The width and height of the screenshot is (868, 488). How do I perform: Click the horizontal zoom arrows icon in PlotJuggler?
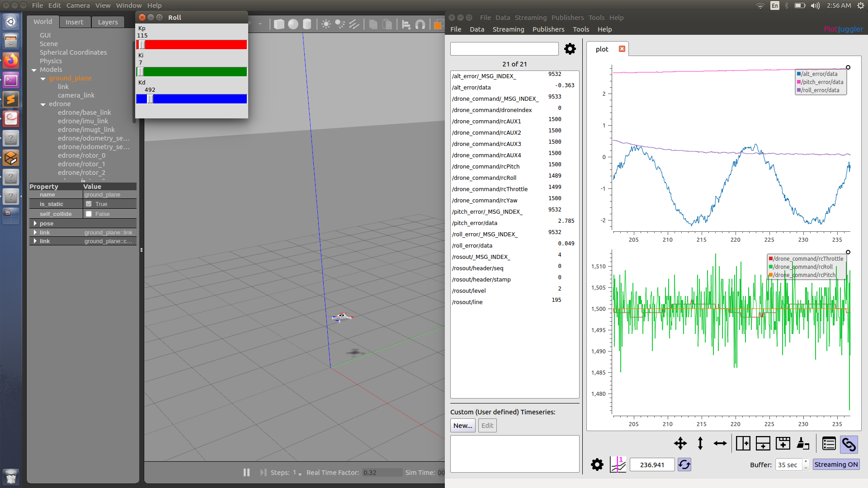(x=720, y=443)
